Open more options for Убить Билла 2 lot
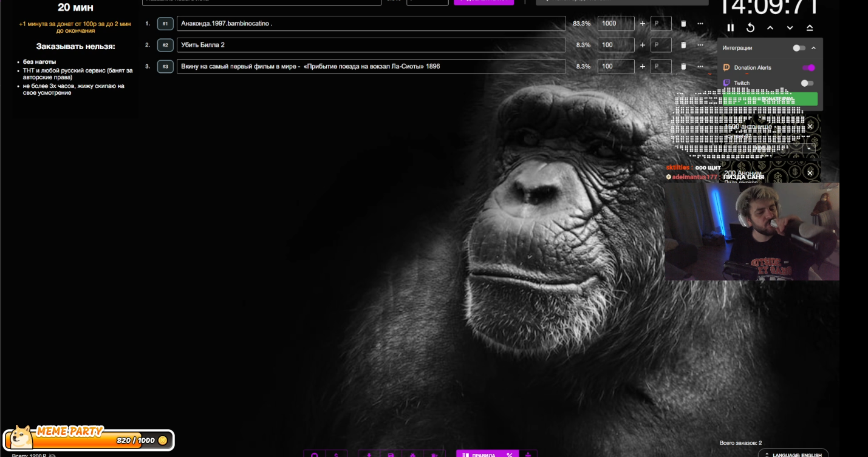 pyautogui.click(x=700, y=45)
